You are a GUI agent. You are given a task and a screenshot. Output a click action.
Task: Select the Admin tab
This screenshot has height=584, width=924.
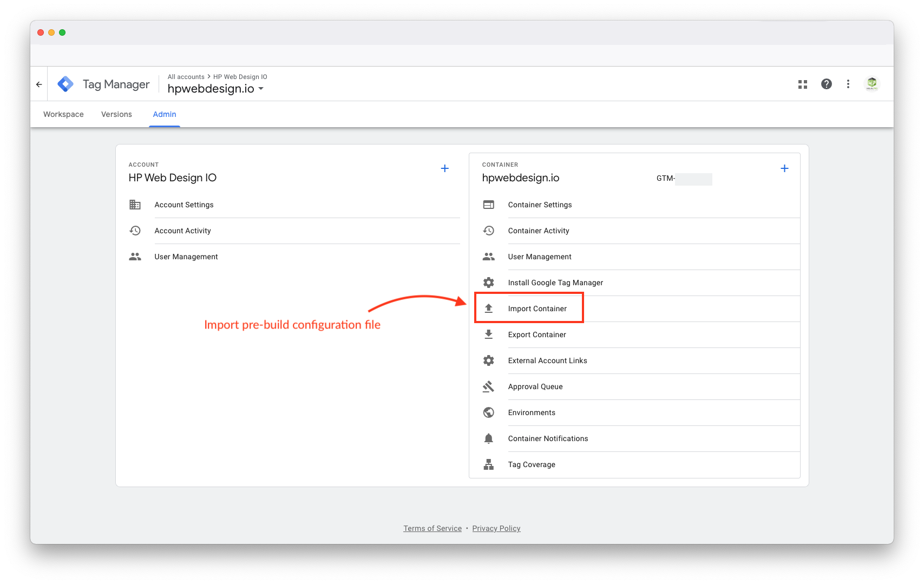(x=165, y=114)
